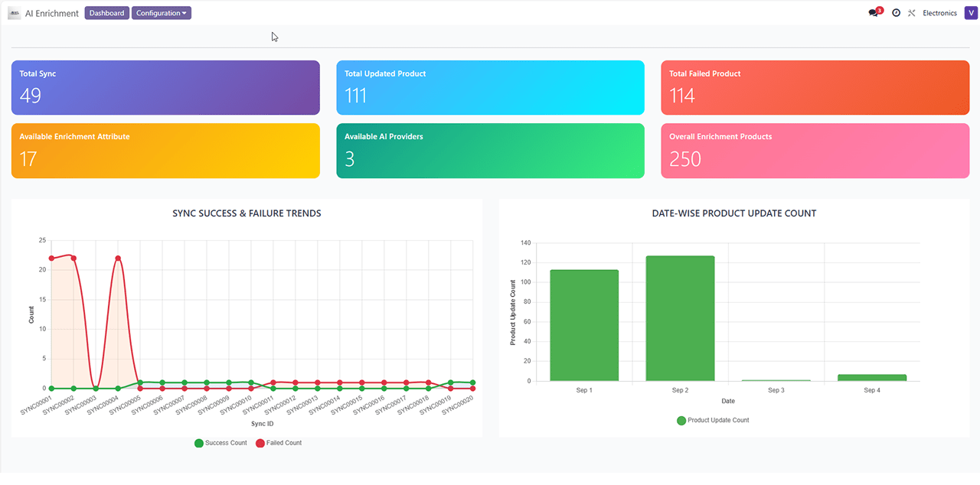Select the Available AI Providers card
This screenshot has height=485, width=980.
click(490, 151)
